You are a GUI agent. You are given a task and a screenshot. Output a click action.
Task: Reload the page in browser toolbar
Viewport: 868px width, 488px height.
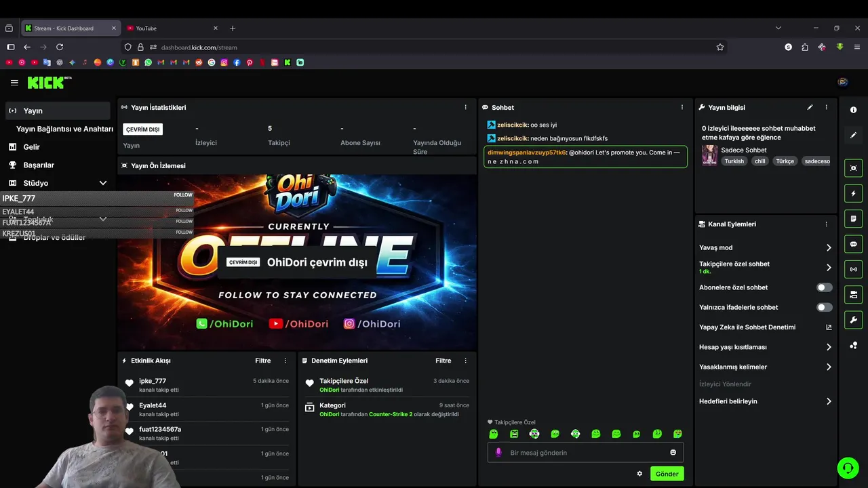[60, 47]
